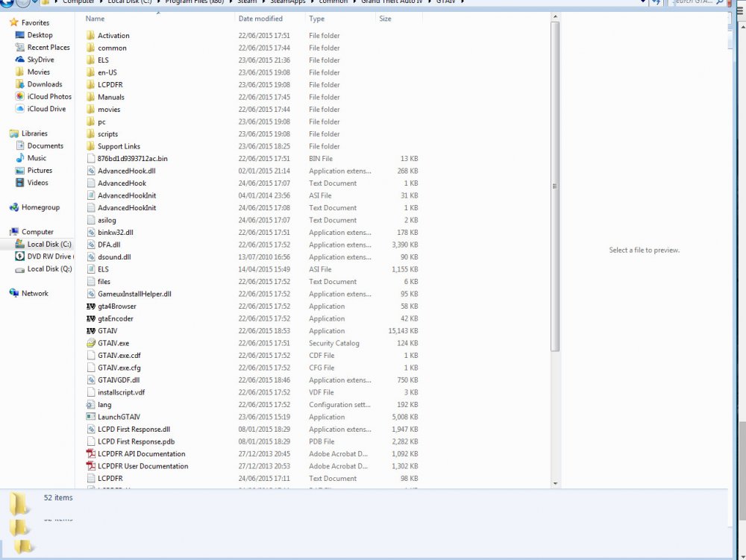Screen dimensions: 746x560
Task: Select DFA.dll file
Action: pyautogui.click(x=109, y=245)
